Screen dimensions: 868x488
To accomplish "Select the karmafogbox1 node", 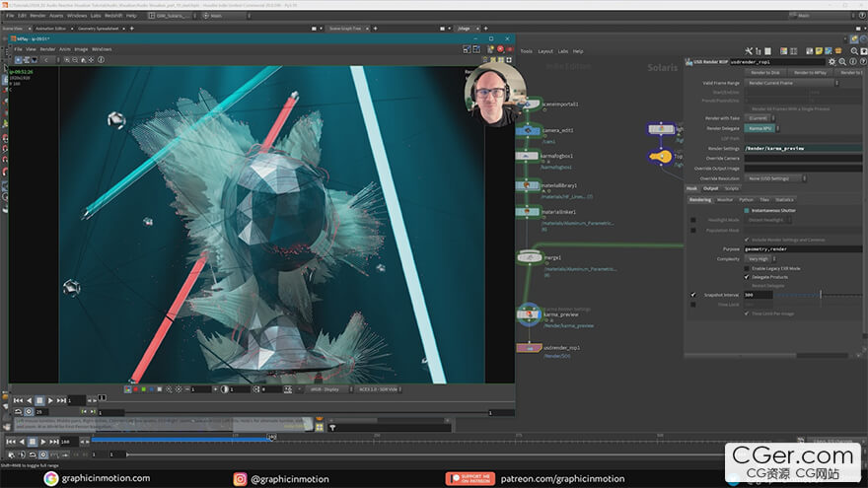I will (528, 156).
